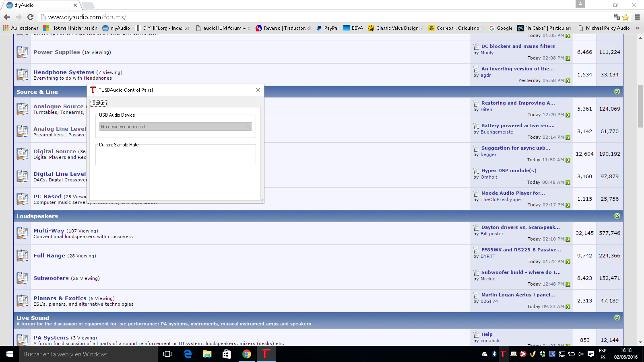
Task: Go to last post in Restoring and Improving thread
Action: 568,115
